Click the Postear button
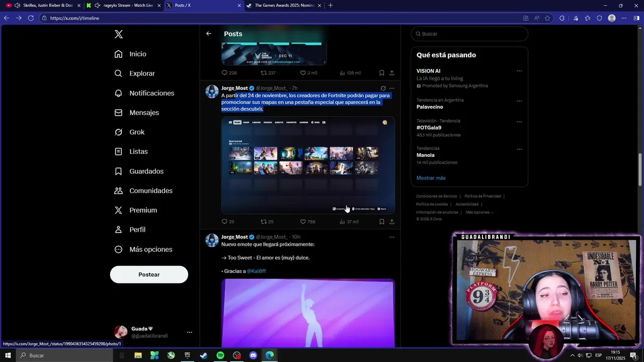This screenshot has height=362, width=644. coord(149,275)
